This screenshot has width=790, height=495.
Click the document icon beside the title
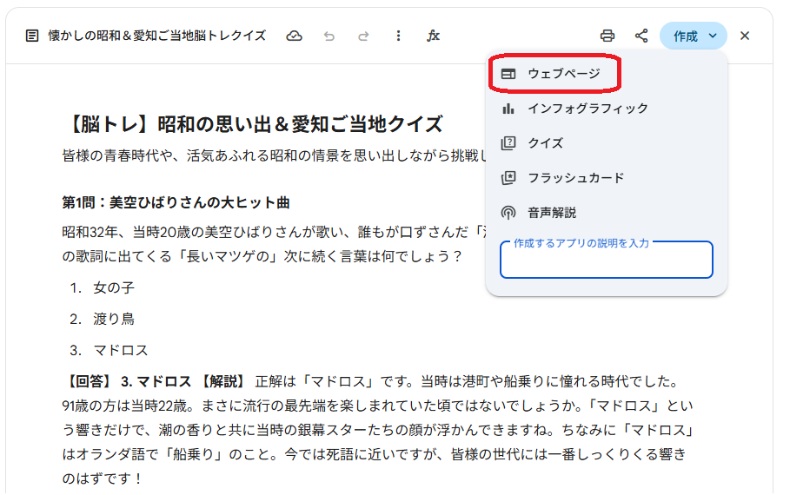(32, 36)
